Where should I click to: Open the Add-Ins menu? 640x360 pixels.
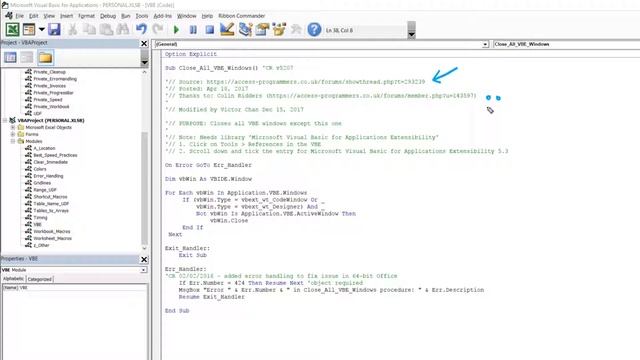162,16
